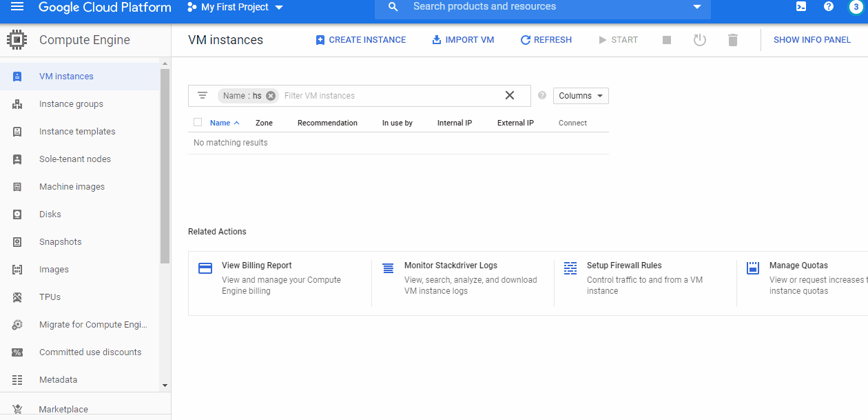Select VM instances in sidebar
The image size is (868, 420).
[x=66, y=77]
